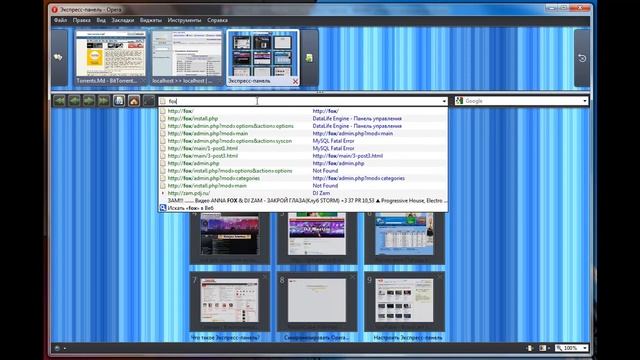The width and height of the screenshot is (640, 360).
Task: Open the Справка menu
Action: coord(217,20)
